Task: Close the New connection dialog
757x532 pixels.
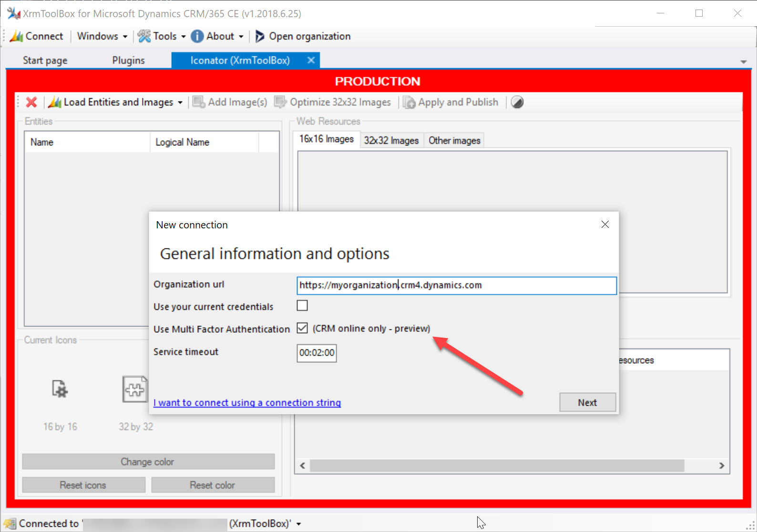Action: tap(605, 225)
